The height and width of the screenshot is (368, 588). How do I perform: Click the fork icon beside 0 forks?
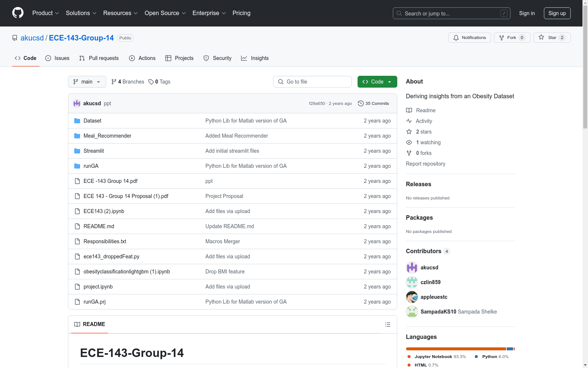coord(409,153)
